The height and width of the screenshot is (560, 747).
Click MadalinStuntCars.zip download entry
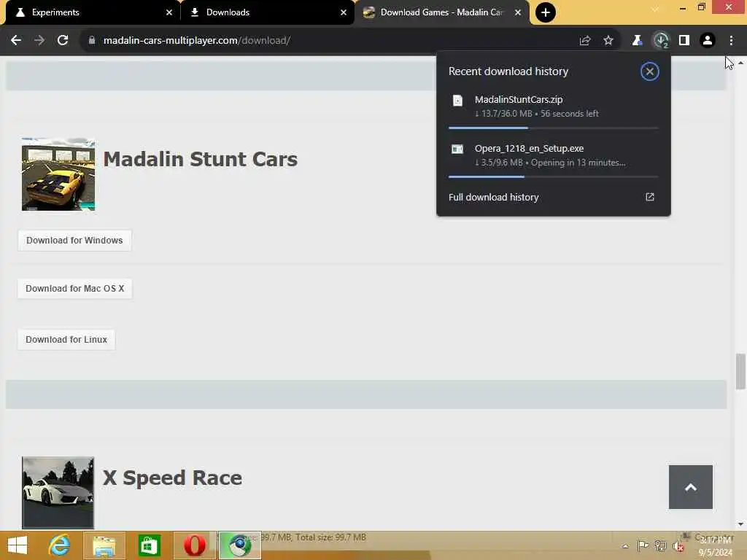[x=553, y=106]
